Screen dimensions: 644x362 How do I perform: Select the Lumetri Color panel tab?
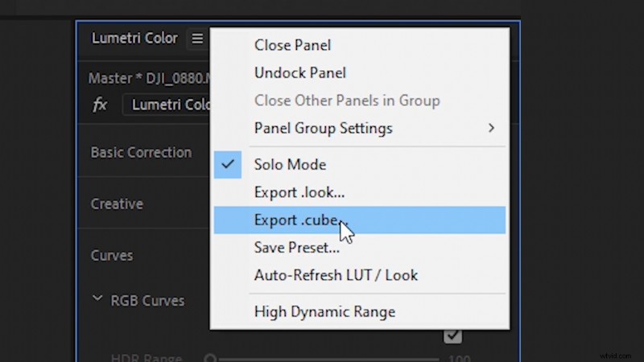[134, 39]
